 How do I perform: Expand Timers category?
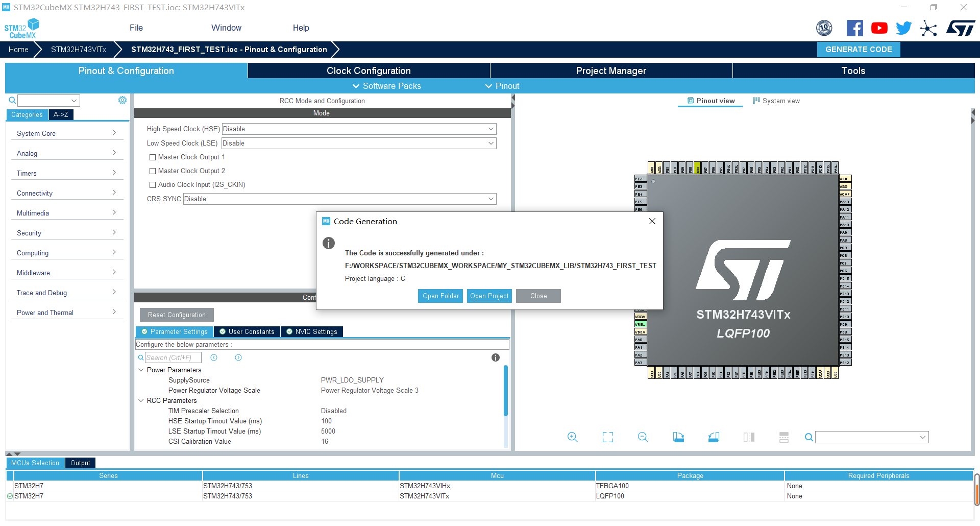(x=67, y=173)
